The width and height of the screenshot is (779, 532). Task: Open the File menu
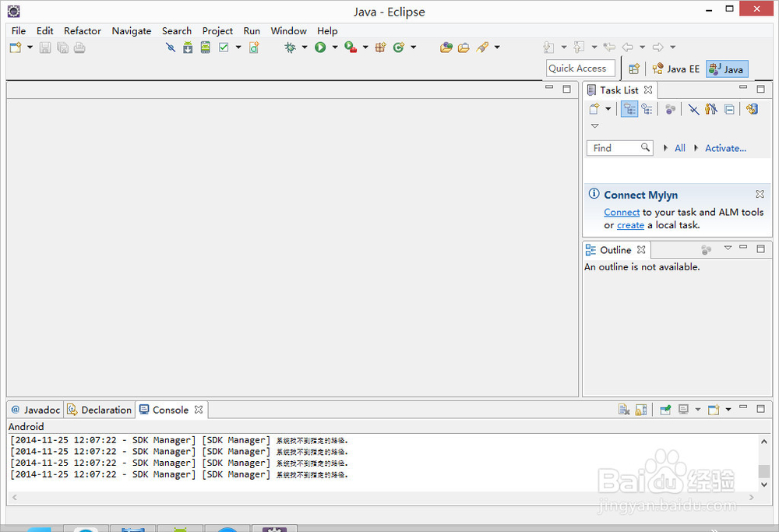coord(19,31)
